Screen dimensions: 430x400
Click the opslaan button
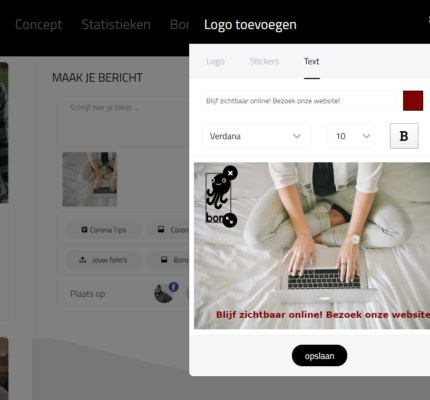click(319, 356)
